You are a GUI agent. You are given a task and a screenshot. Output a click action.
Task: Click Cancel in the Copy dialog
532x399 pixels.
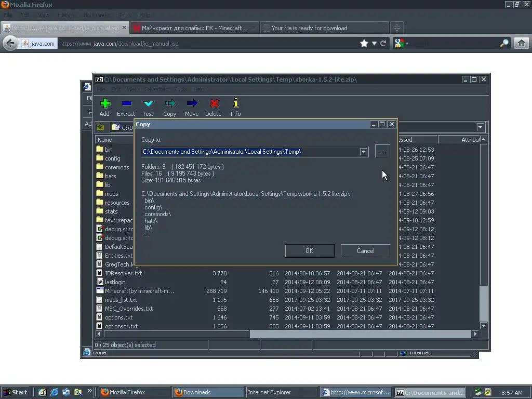click(x=365, y=251)
